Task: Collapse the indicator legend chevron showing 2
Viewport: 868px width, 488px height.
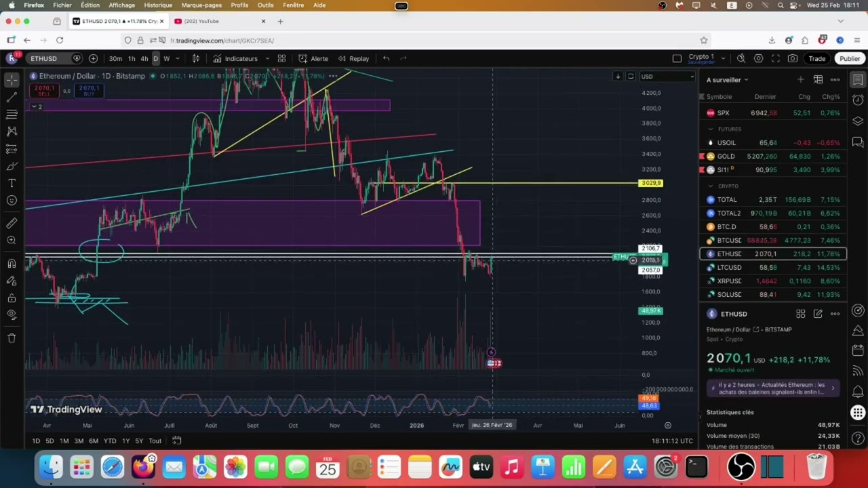Action: coord(36,106)
